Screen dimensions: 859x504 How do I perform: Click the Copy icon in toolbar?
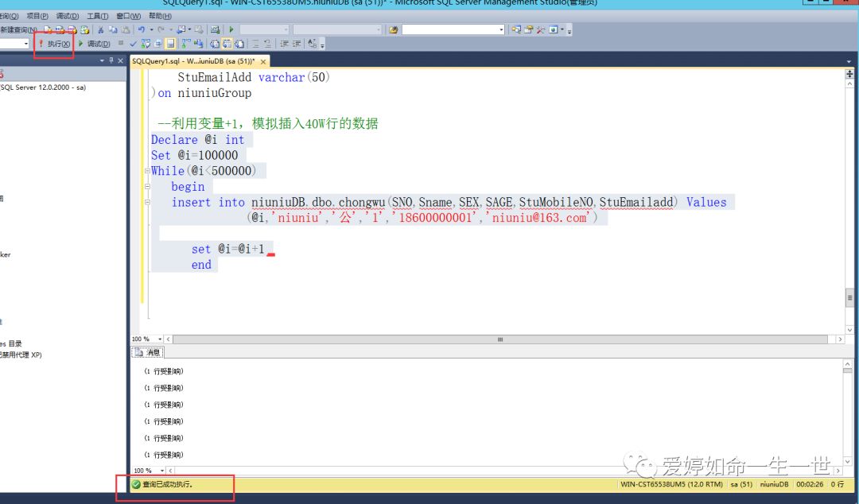click(x=114, y=29)
